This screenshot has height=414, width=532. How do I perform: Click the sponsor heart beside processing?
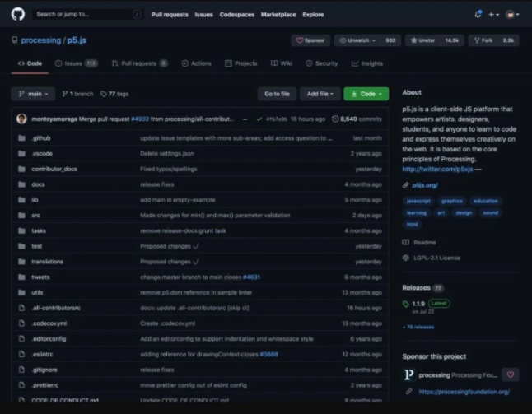tap(511, 374)
